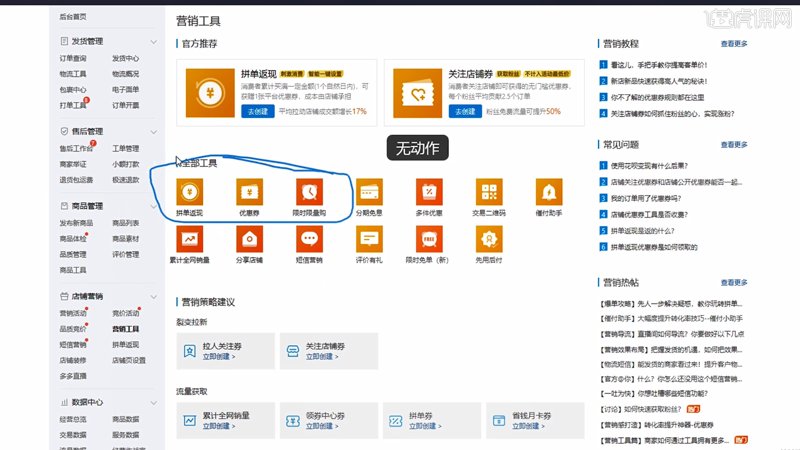Screen dimensions: 800x450
Task: Collapse the 数据中心 section chevron
Action: (154, 403)
